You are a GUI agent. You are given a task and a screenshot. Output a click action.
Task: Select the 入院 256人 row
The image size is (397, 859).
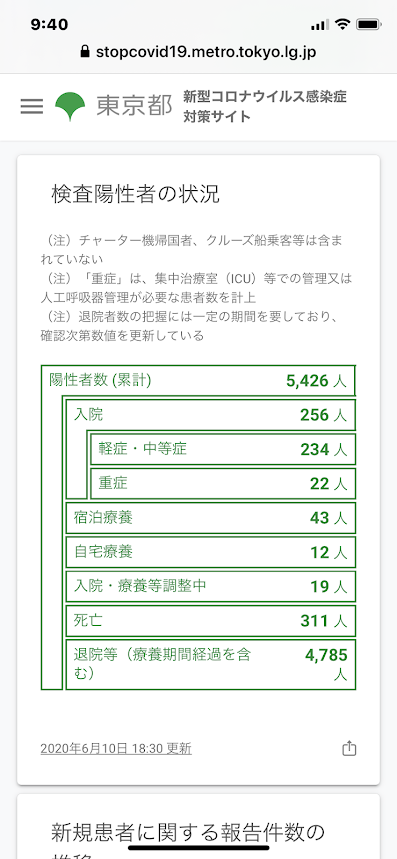[x=210, y=415]
